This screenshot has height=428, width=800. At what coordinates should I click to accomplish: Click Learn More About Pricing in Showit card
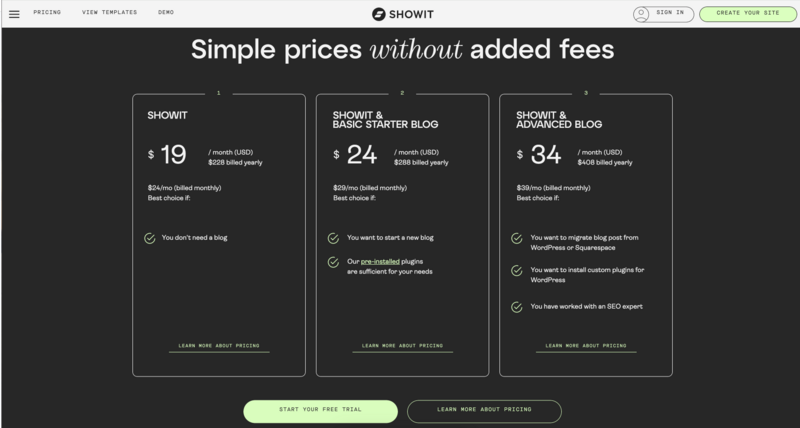[x=219, y=346]
